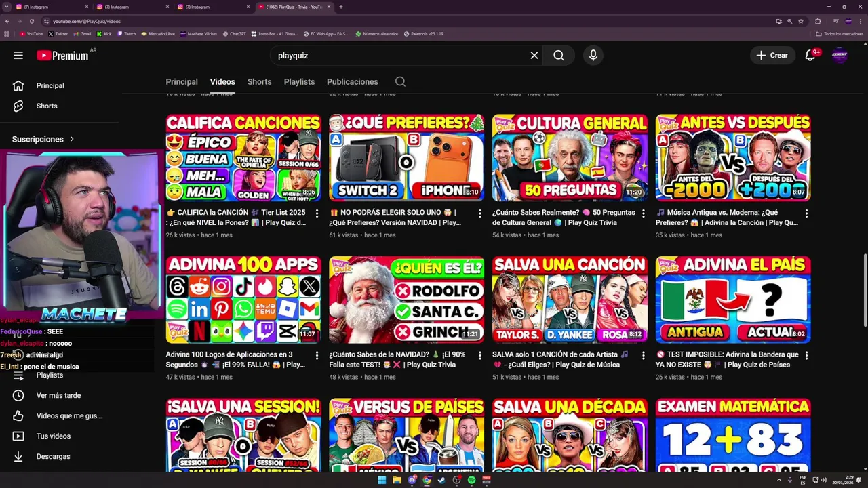The image size is (868, 488).
Task: Open Twitch bookmark in bookmarks bar
Action: click(126, 33)
